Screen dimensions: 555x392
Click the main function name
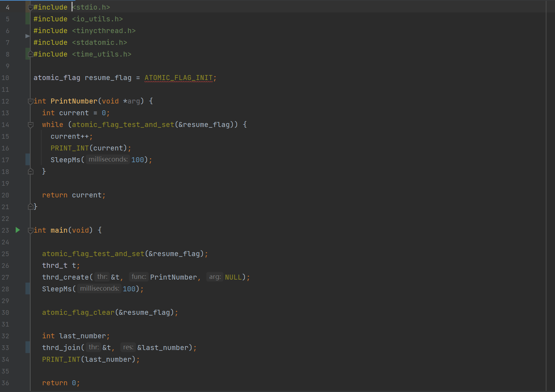[59, 230]
